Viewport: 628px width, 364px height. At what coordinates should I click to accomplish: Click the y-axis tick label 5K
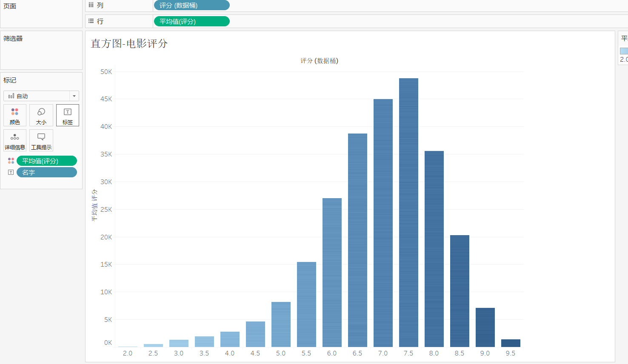point(108,320)
